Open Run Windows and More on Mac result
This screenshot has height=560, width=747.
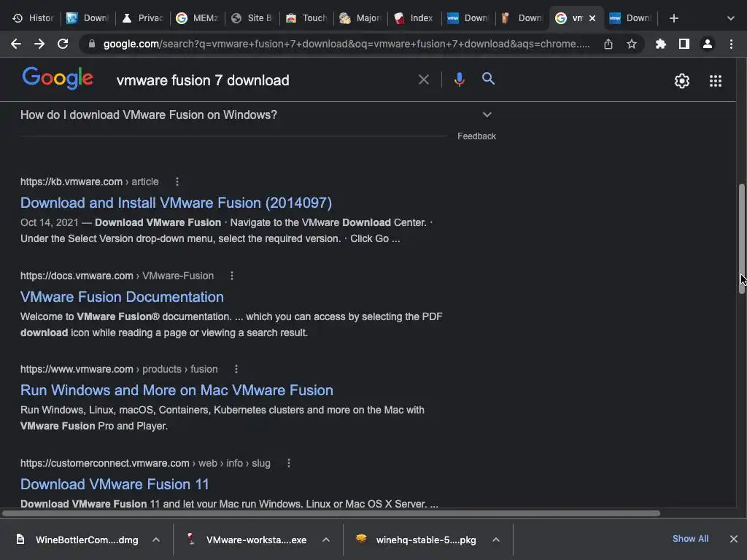point(177,390)
